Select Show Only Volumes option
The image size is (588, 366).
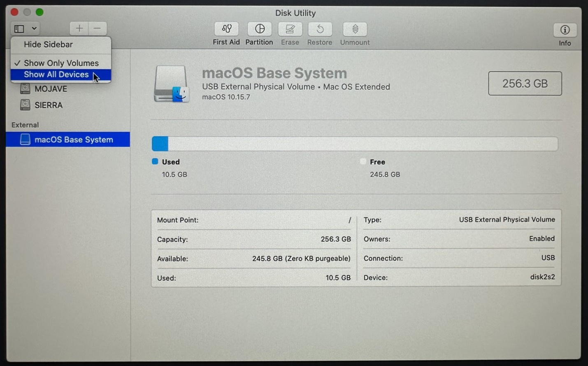61,63
